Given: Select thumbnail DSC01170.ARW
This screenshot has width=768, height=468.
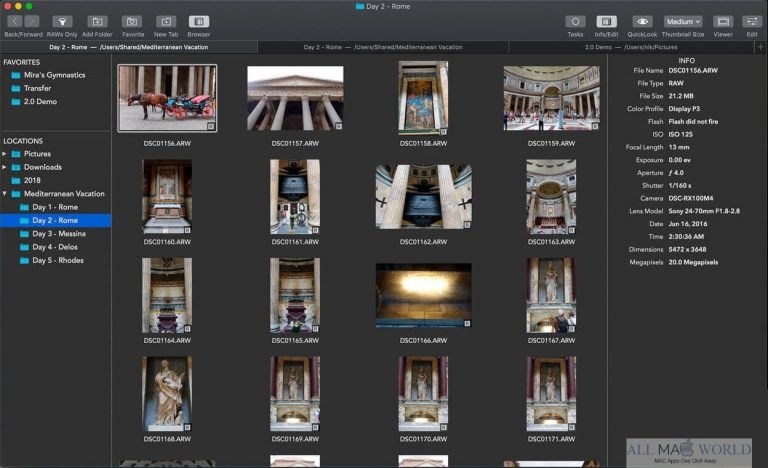Looking at the screenshot, I should click(x=423, y=394).
